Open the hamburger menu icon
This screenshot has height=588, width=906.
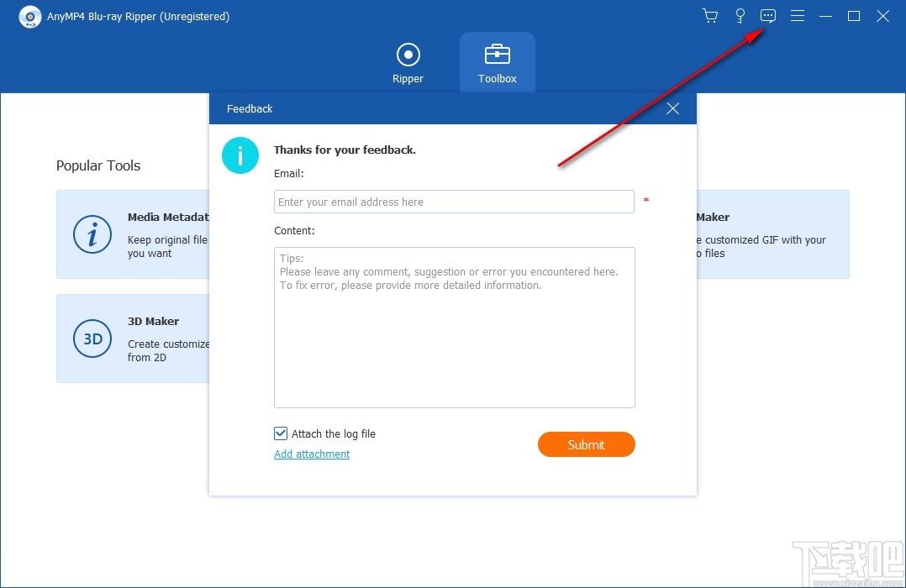(x=798, y=16)
